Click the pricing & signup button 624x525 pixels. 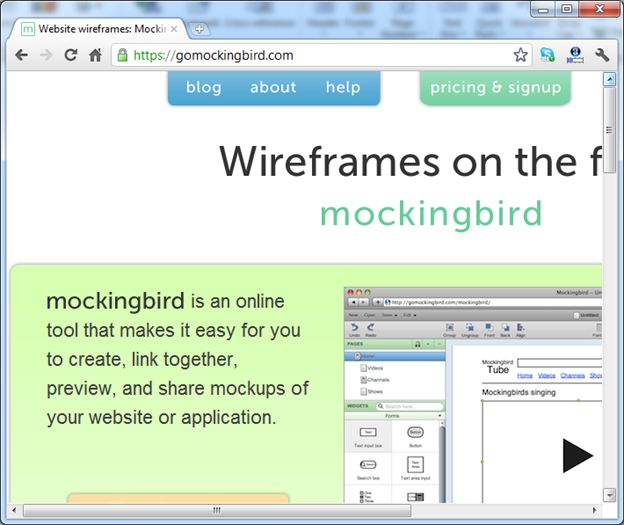pyautogui.click(x=495, y=88)
